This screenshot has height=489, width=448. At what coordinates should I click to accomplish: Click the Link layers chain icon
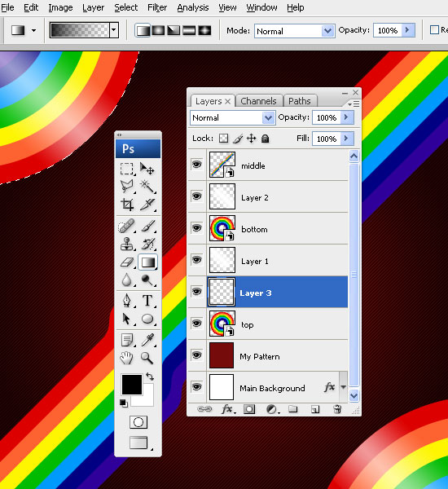point(204,409)
